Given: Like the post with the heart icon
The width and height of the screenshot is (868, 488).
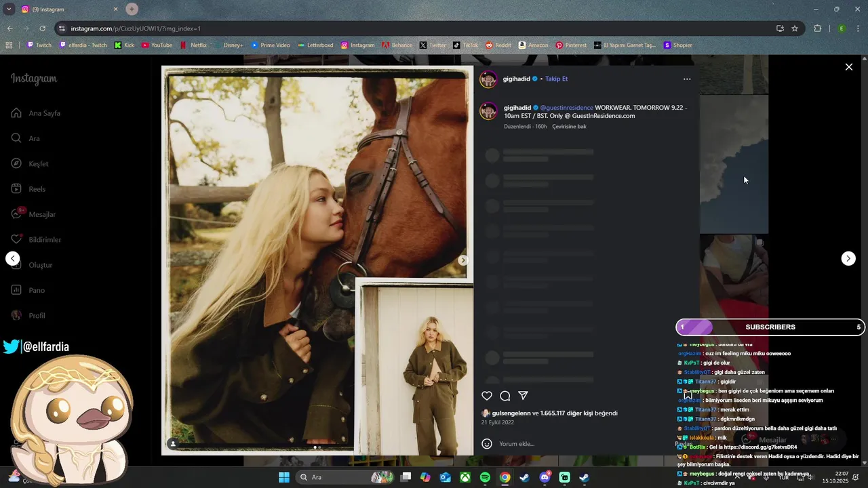Looking at the screenshot, I should [x=487, y=396].
